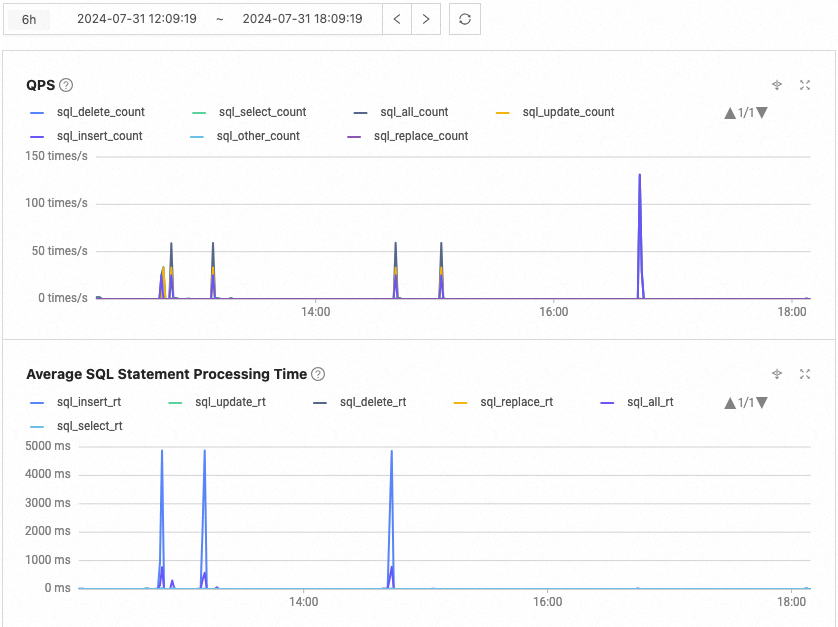This screenshot has width=838, height=627.
Task: Toggle sql_replace_rt legend series
Action: [503, 402]
